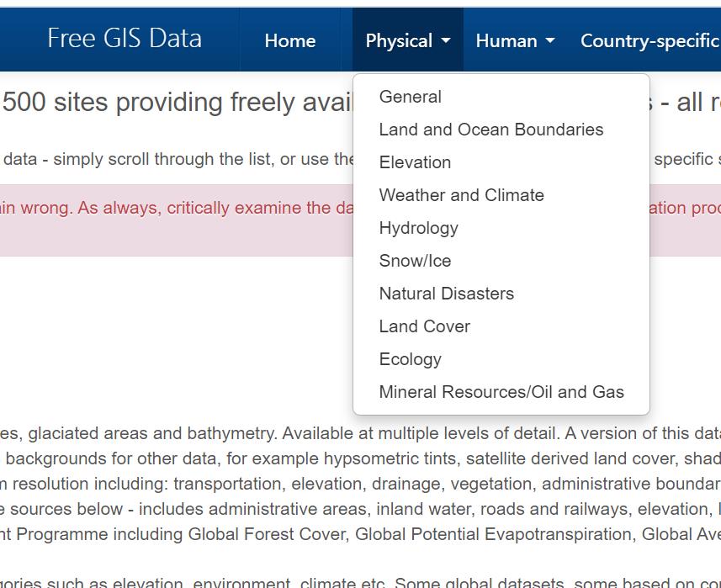Choose Elevation from Physical menu

point(415,162)
